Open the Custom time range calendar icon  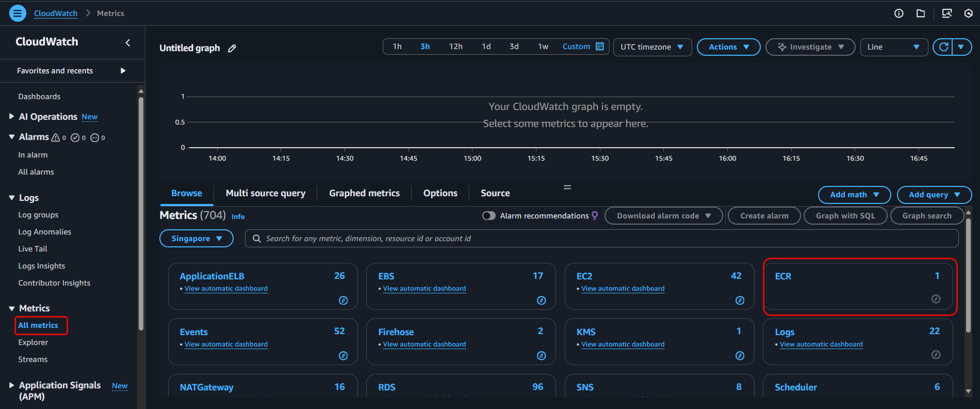(600, 46)
